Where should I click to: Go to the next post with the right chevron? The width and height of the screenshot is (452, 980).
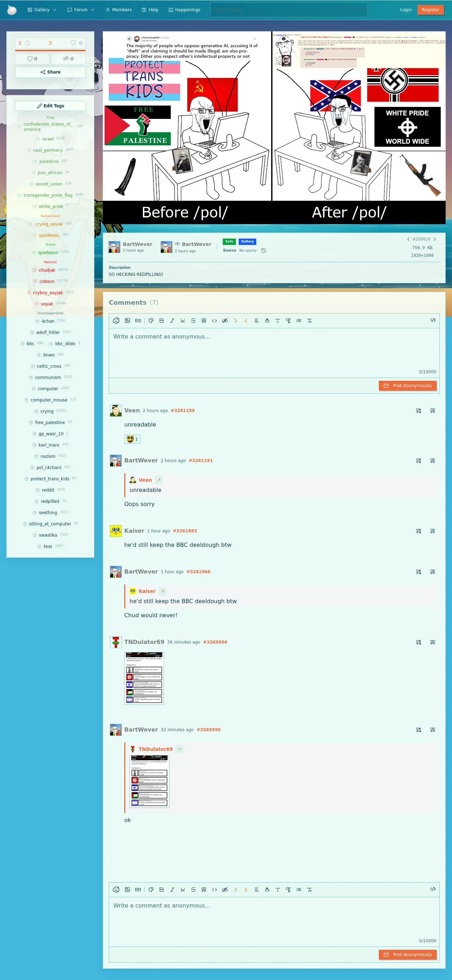tap(434, 239)
